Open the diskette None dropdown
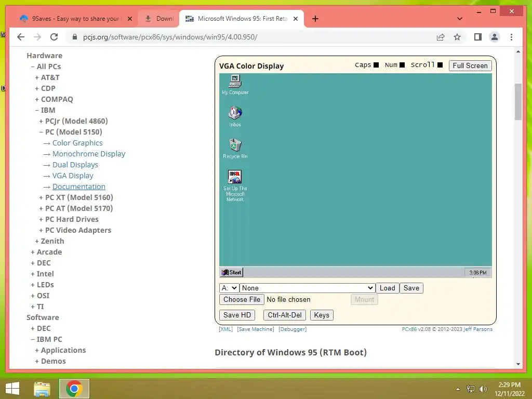 308,288
